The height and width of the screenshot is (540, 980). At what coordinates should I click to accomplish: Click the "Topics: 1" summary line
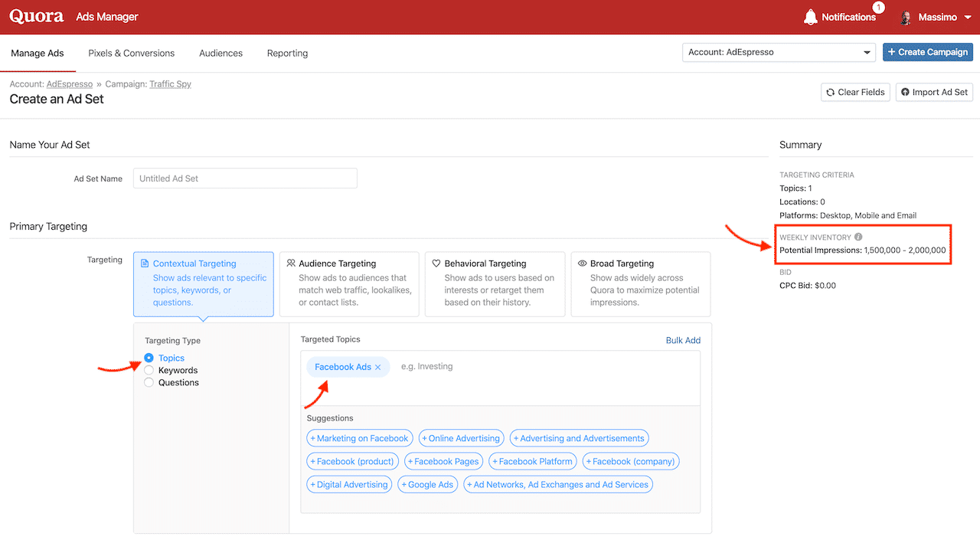[x=796, y=188]
